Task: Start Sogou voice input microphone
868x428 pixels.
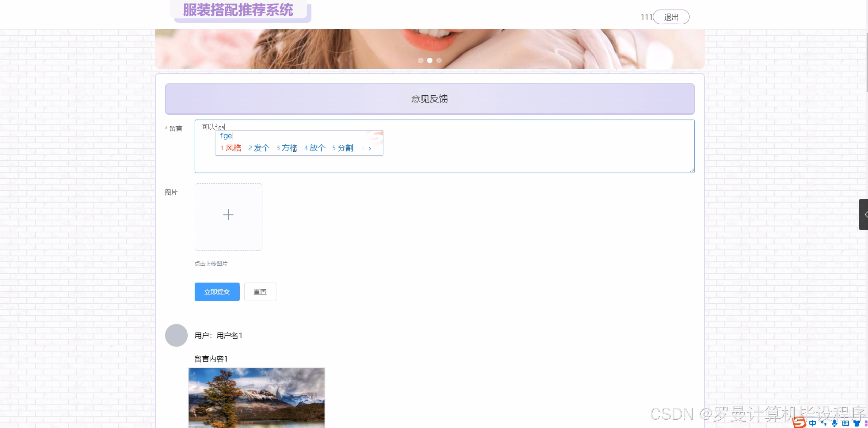Action: pyautogui.click(x=835, y=423)
